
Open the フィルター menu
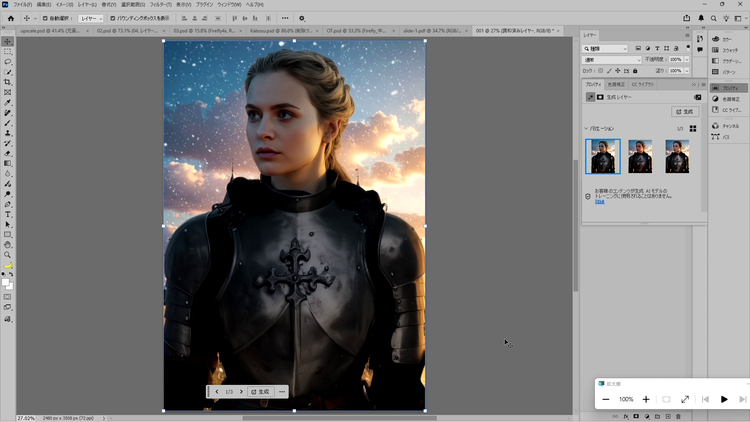(160, 4)
